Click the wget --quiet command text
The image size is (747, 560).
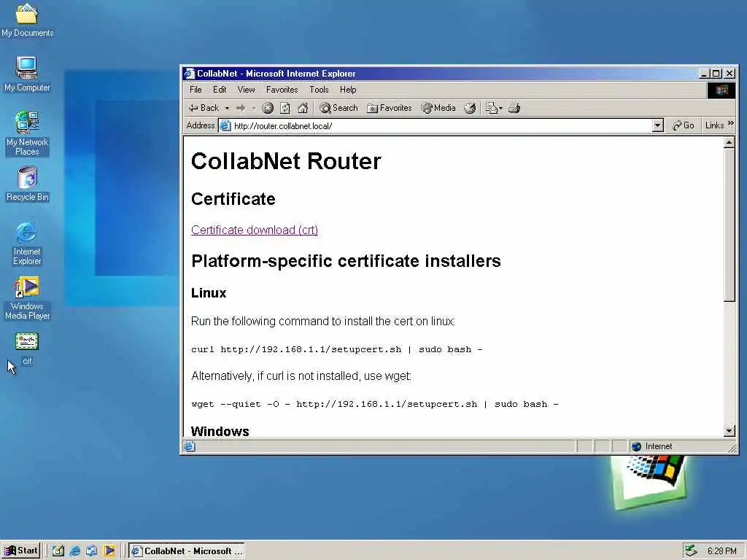click(x=375, y=404)
